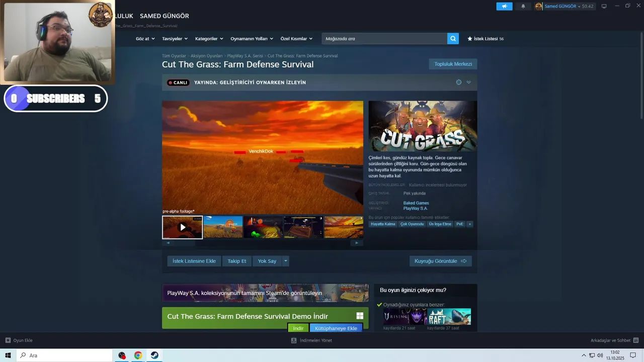Open the PlayWay S.A. Serisi breadcrumb link
644x362 pixels.
[245, 56]
